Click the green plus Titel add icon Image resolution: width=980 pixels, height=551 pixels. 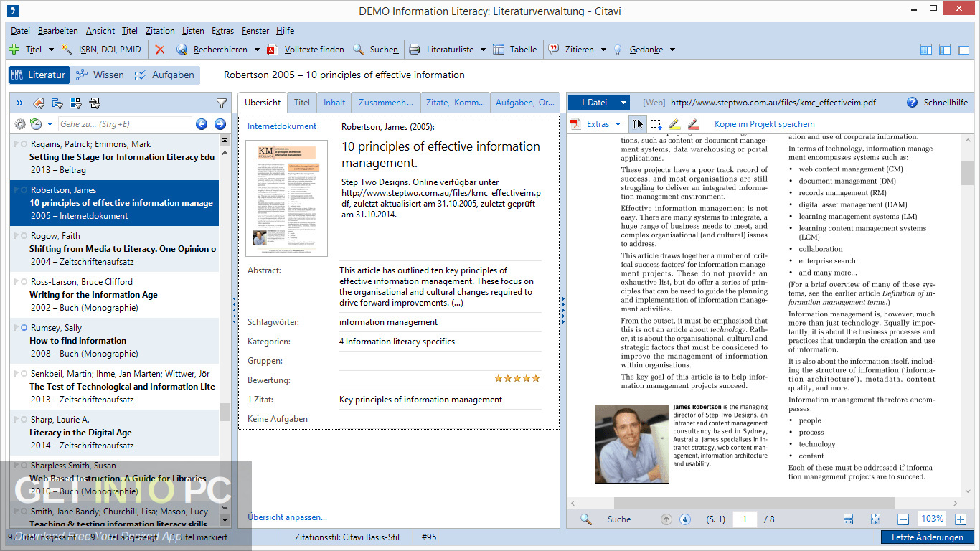[14, 50]
